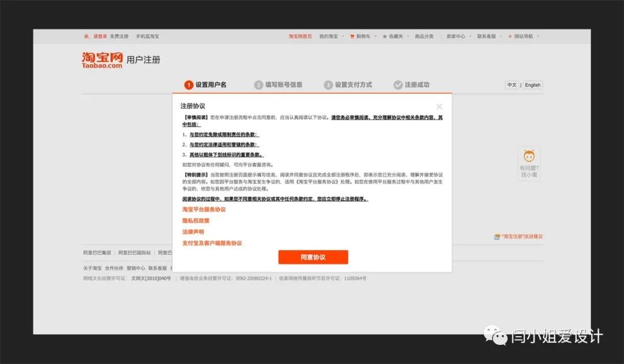This screenshot has height=364, width=624.
Task: Expand the 联系客服 dropdown arrow in the top bar
Action: pyautogui.click(x=500, y=36)
